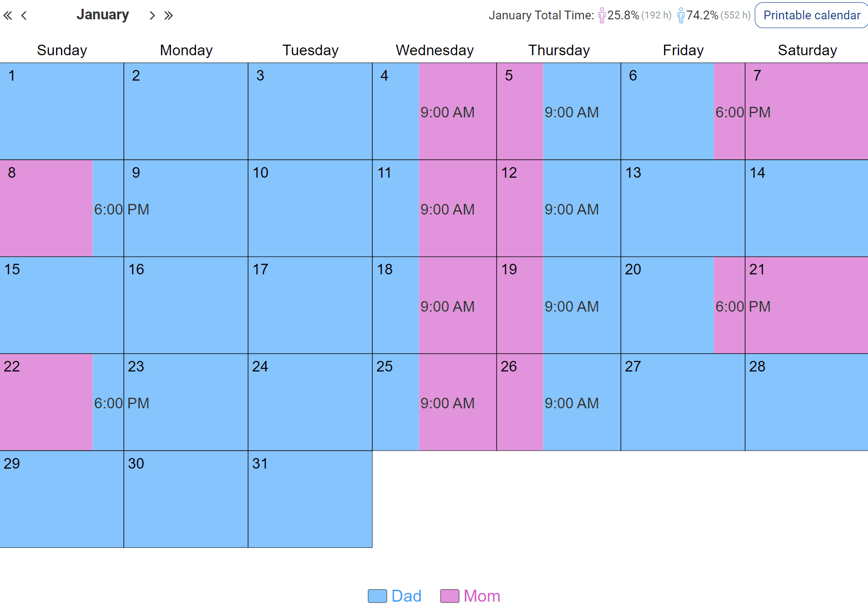The width and height of the screenshot is (868, 615).
Task: Select the Wednesday column header
Action: pos(434,50)
